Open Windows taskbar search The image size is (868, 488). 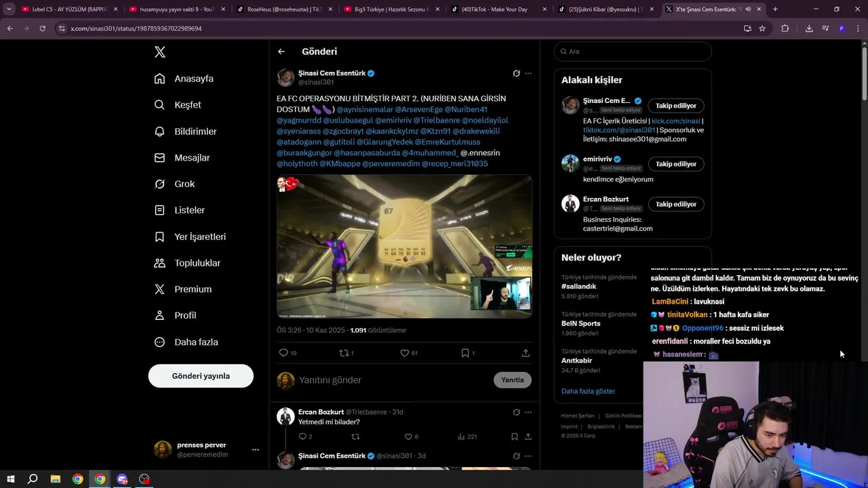tap(33, 479)
